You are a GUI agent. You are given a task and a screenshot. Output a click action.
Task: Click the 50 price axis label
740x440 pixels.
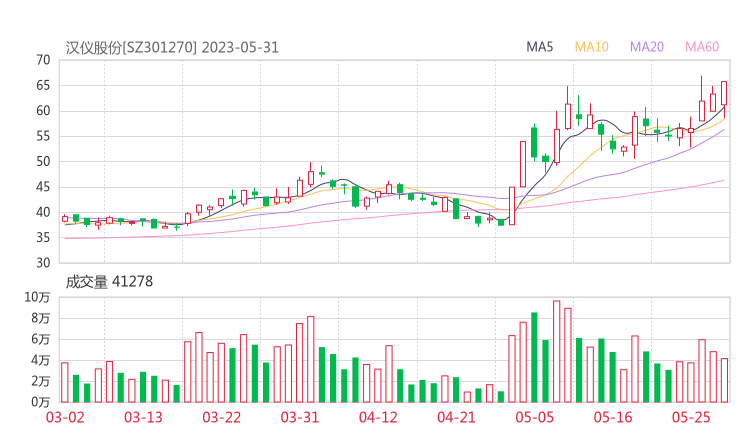[x=43, y=161]
